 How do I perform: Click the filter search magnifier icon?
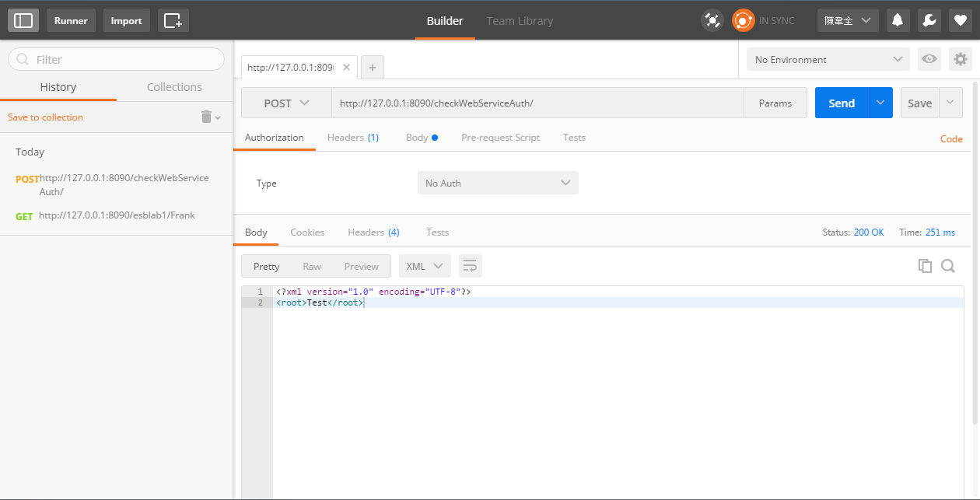pyautogui.click(x=22, y=59)
